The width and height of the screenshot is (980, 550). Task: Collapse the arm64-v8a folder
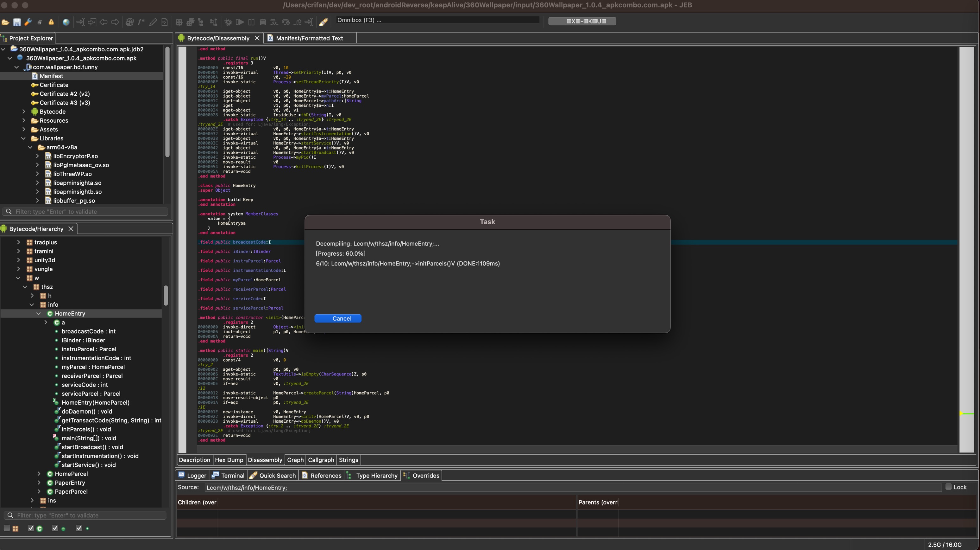[30, 147]
